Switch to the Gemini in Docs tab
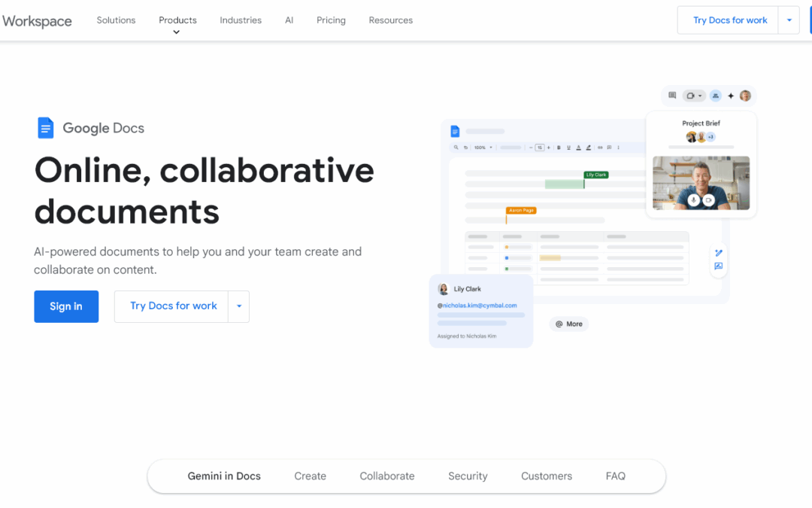 click(224, 476)
